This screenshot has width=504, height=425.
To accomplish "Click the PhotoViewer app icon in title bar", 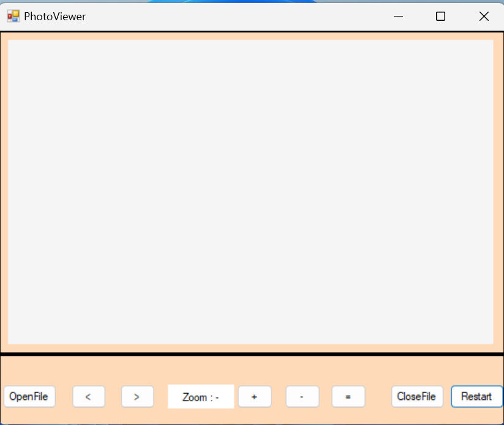I will 13,16.
